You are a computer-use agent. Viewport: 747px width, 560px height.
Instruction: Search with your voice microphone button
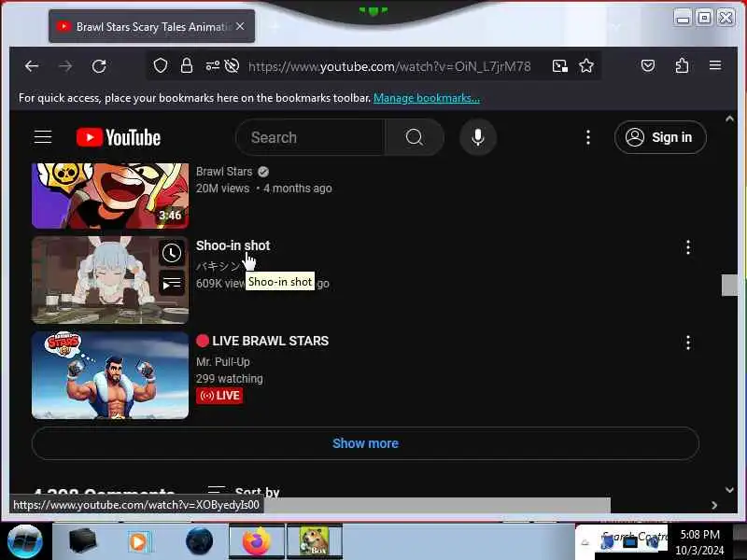(478, 137)
